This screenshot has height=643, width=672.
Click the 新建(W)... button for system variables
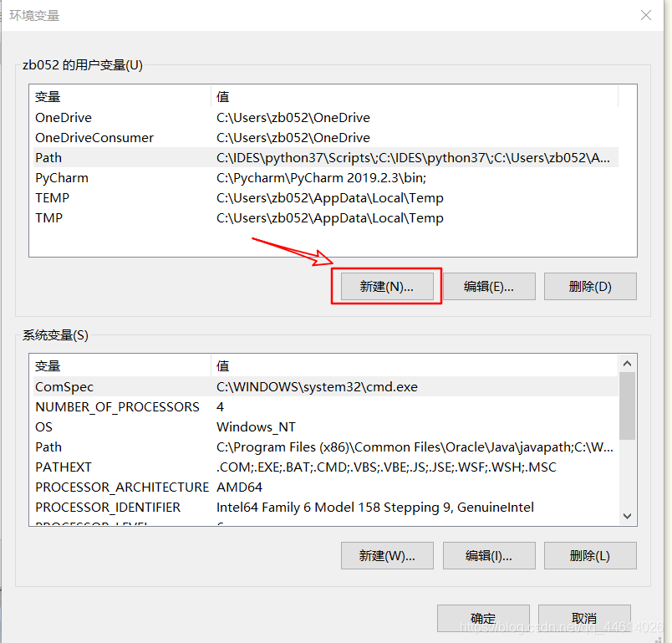tap(387, 555)
